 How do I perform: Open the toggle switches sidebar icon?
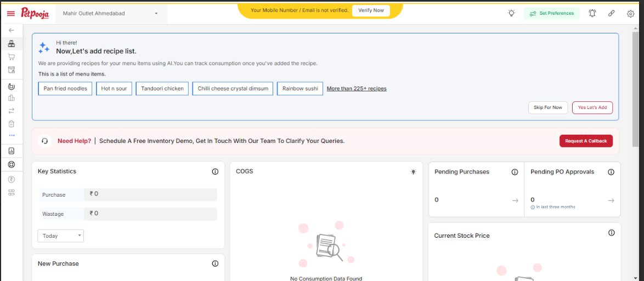[x=11, y=192]
